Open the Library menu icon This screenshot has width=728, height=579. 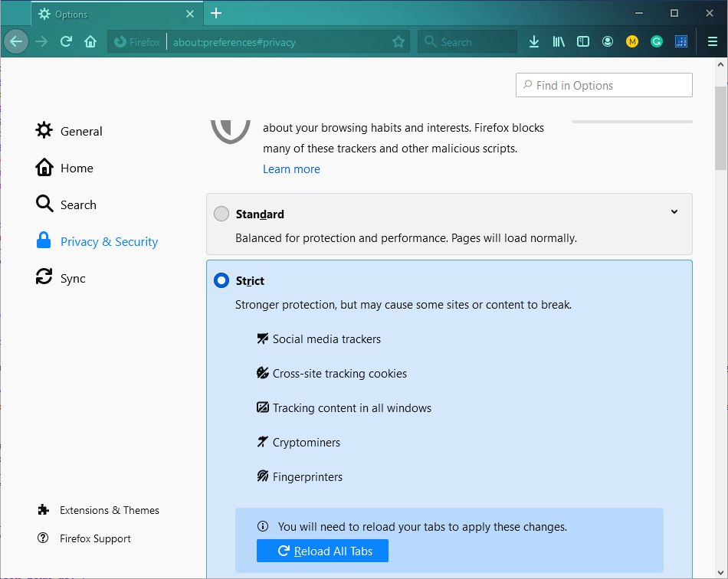point(559,42)
